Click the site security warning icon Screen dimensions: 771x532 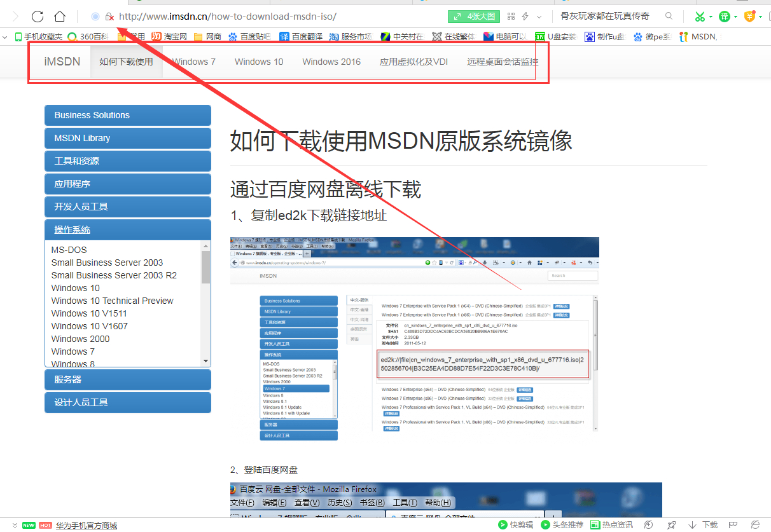(109, 17)
